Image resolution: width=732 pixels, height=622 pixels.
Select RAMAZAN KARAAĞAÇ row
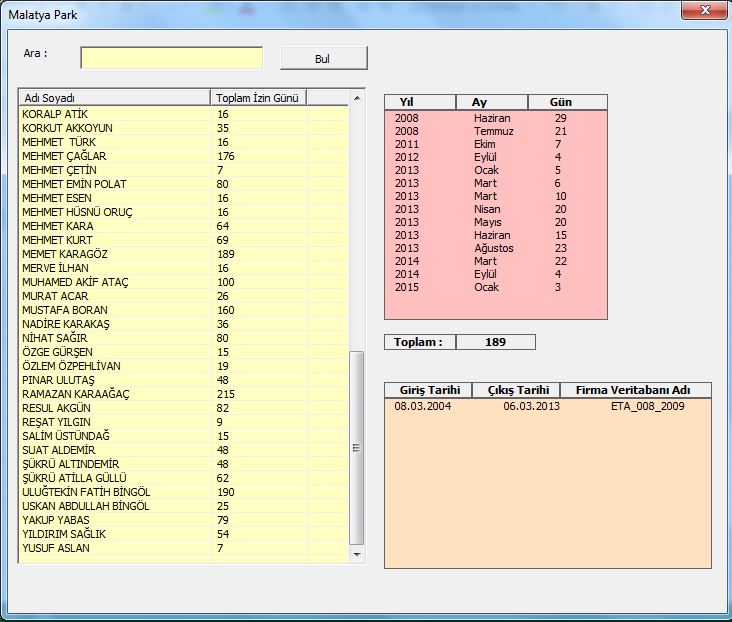[184, 394]
